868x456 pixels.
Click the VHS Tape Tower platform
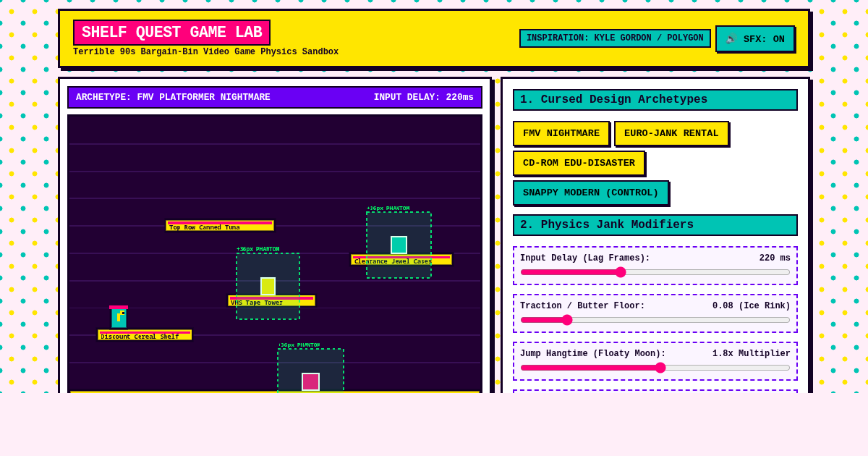[x=271, y=300]
